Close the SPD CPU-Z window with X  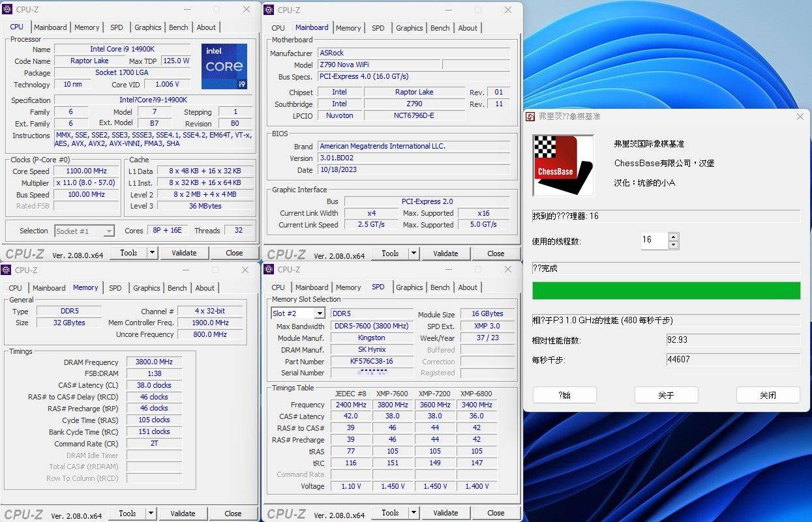click(x=507, y=270)
